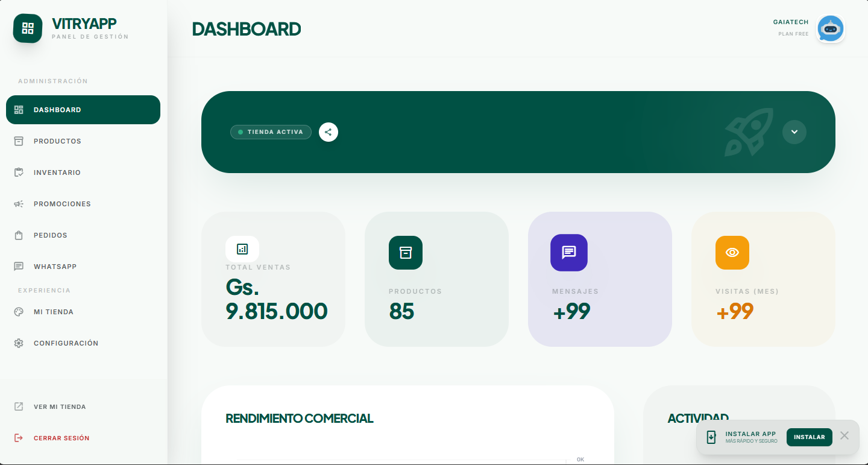Open the WhatsApp menu item
Image resolution: width=868 pixels, height=465 pixels.
click(x=83, y=267)
